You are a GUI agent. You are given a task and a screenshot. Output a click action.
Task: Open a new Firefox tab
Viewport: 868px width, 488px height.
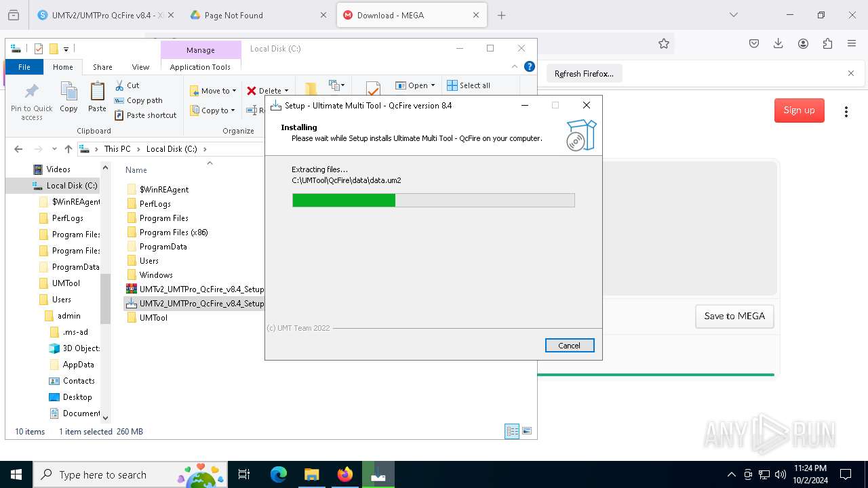tap(502, 15)
